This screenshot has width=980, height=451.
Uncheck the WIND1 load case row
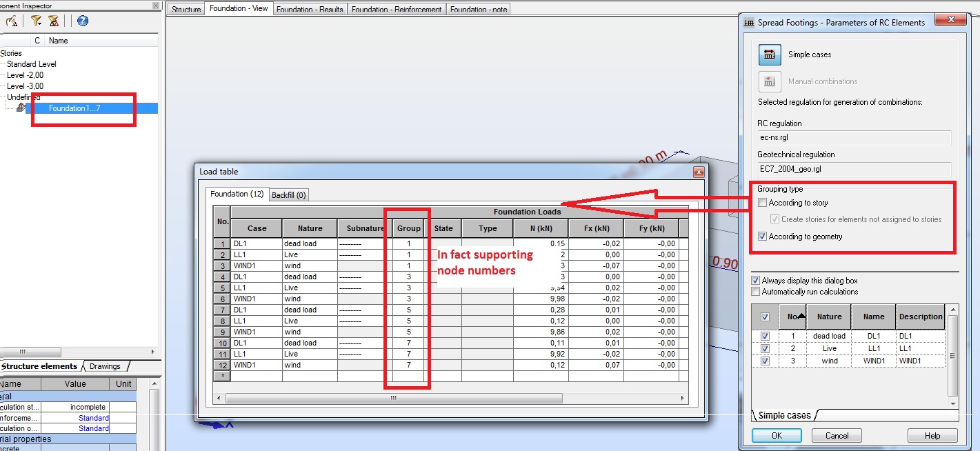coord(765,361)
